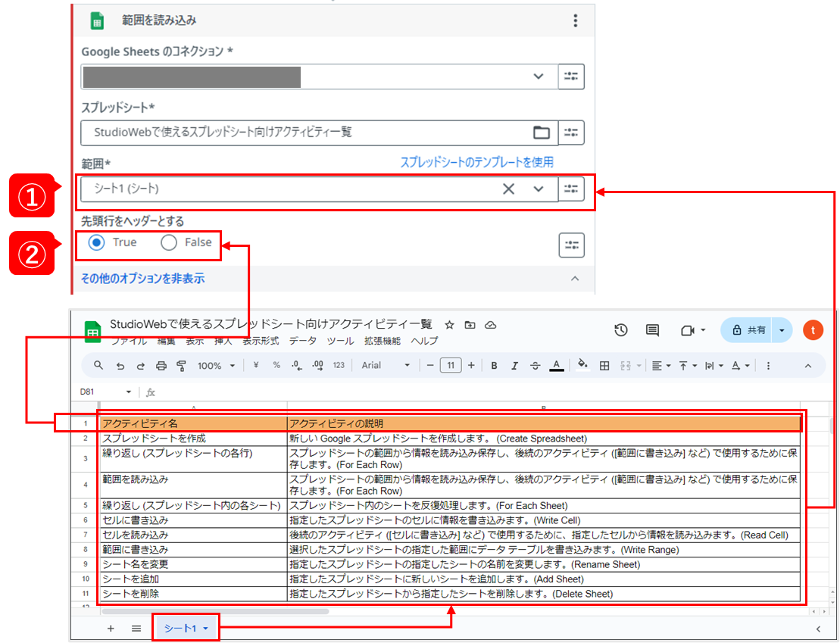This screenshot has height=643, width=840.
Task: Increase decimal places
Action: pyautogui.click(x=317, y=366)
